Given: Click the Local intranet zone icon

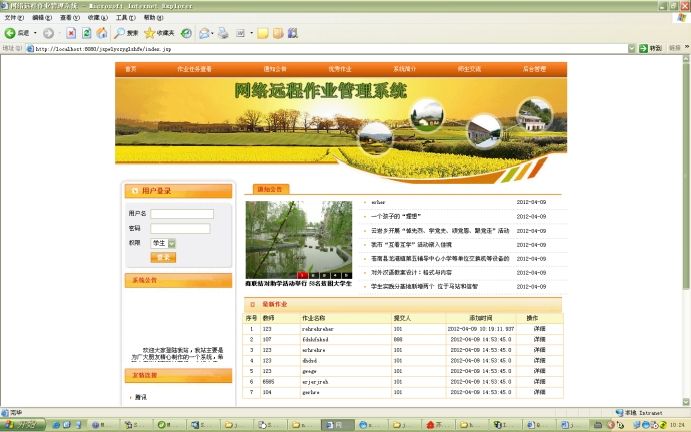Looking at the screenshot, I should (619, 413).
